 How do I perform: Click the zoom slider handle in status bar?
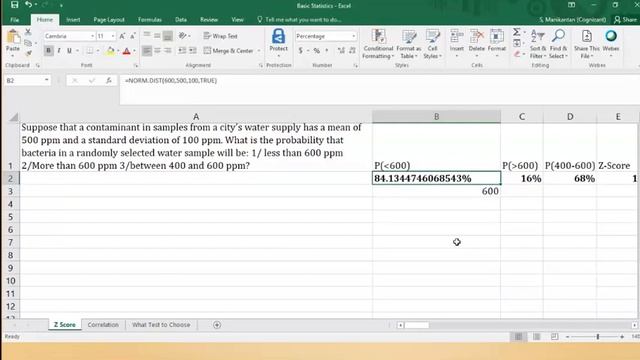(x=598, y=337)
